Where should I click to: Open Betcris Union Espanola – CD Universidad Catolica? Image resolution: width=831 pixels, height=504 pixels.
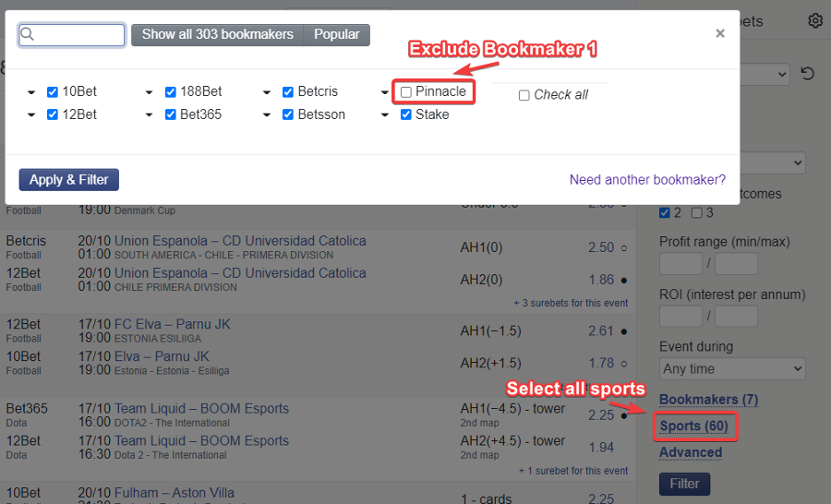point(240,241)
